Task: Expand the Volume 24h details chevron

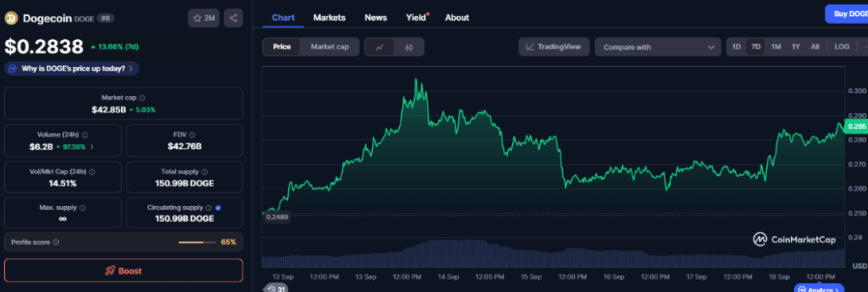Action: (92, 146)
